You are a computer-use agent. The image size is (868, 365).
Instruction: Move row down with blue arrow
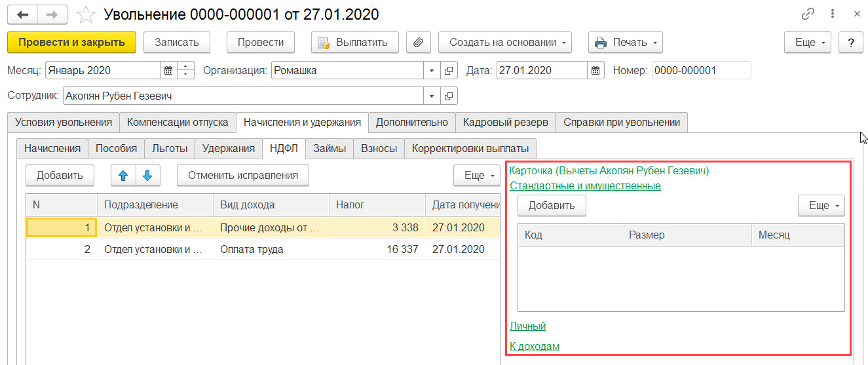point(147,175)
